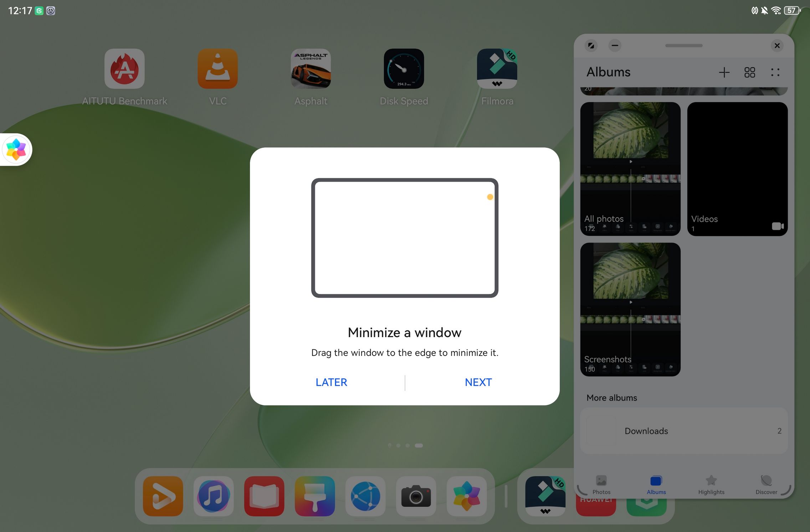The width and height of the screenshot is (810, 532).
Task: Launch the VLC app
Action: pyautogui.click(x=217, y=69)
